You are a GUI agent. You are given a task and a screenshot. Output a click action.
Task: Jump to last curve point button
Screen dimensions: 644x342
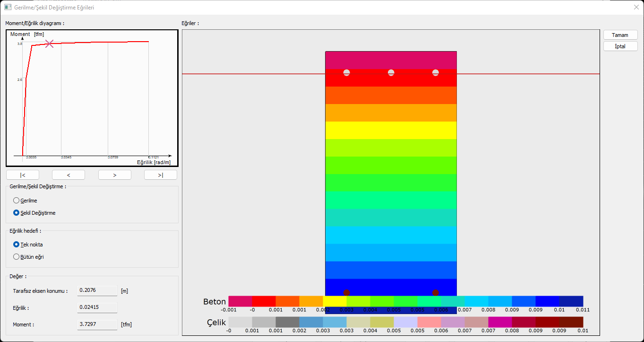[161, 175]
